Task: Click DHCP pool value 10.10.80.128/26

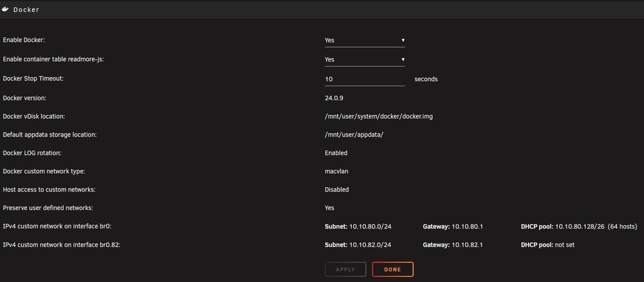Action: 580,227
